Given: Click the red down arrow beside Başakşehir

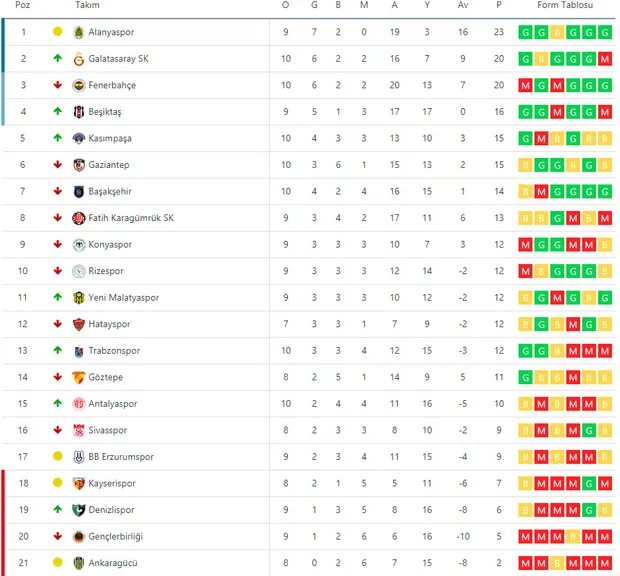Looking at the screenshot, I should coord(58,191).
